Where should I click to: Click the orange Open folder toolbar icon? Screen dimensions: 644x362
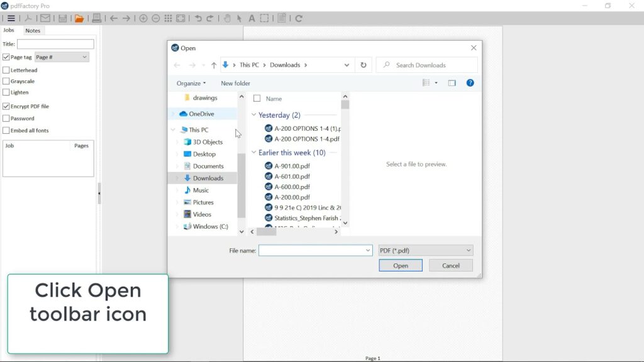point(80,18)
